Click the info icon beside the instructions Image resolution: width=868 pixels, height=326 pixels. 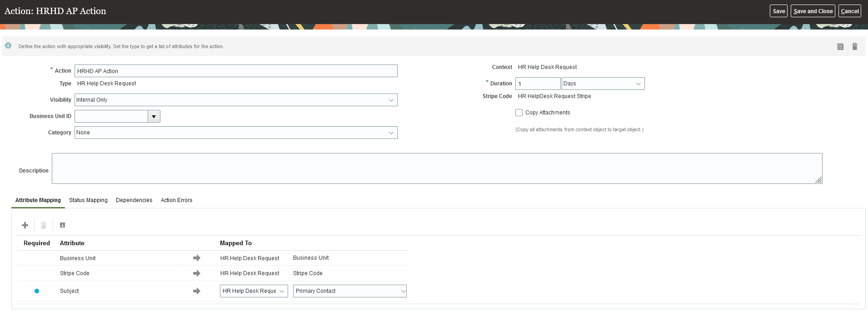coord(8,45)
